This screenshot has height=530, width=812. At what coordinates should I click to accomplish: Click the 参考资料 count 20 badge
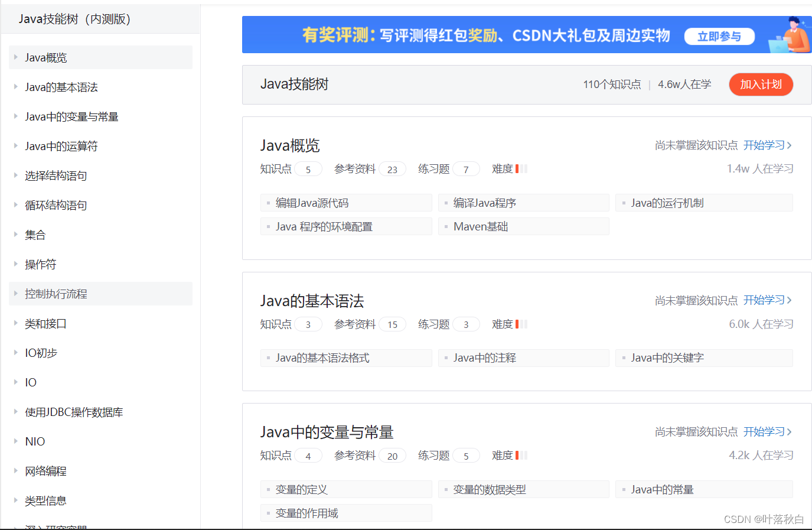pos(392,456)
